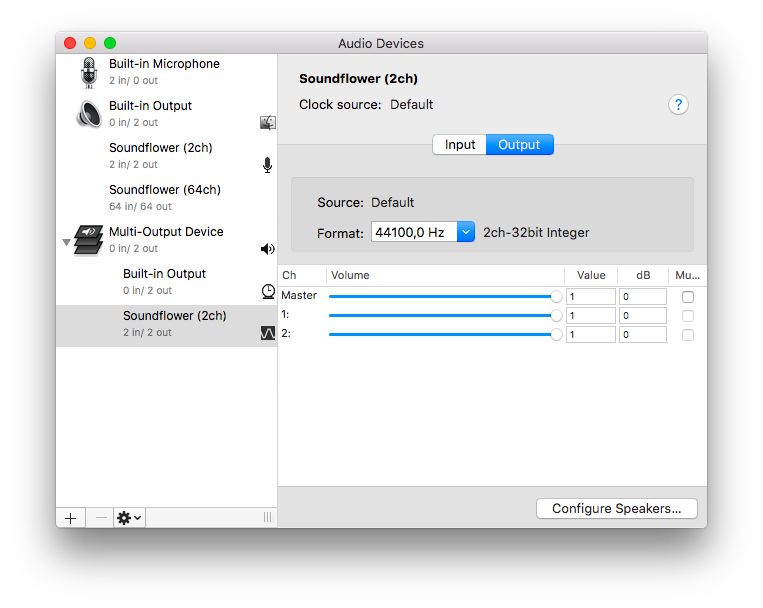The height and width of the screenshot is (608, 763).
Task: Toggle mute checkbox for channel 2
Action: tap(687, 335)
